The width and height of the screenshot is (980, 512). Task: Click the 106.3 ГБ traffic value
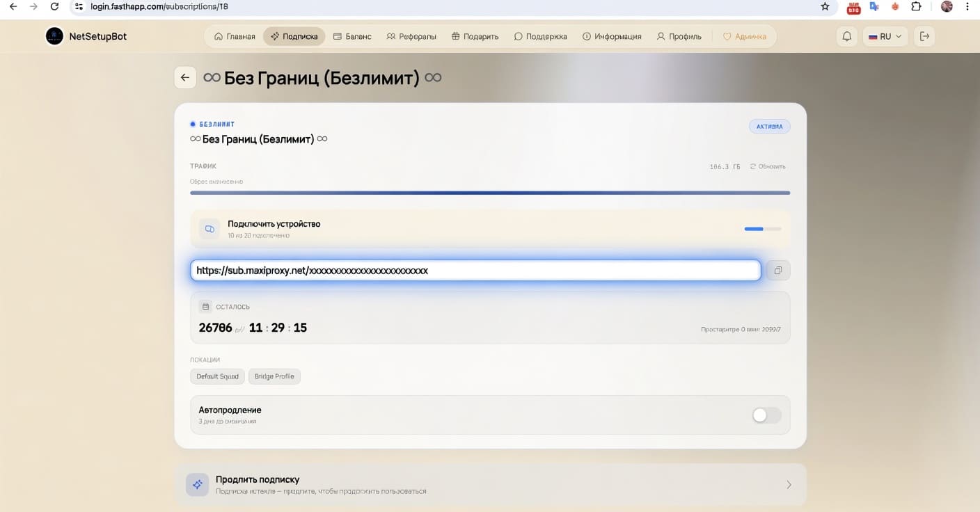pyautogui.click(x=725, y=167)
